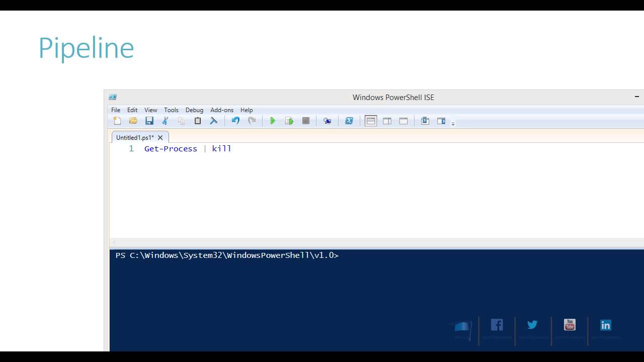Close the Untitled1.ps1 tab
This screenshot has height=362, width=644.
tap(160, 137)
